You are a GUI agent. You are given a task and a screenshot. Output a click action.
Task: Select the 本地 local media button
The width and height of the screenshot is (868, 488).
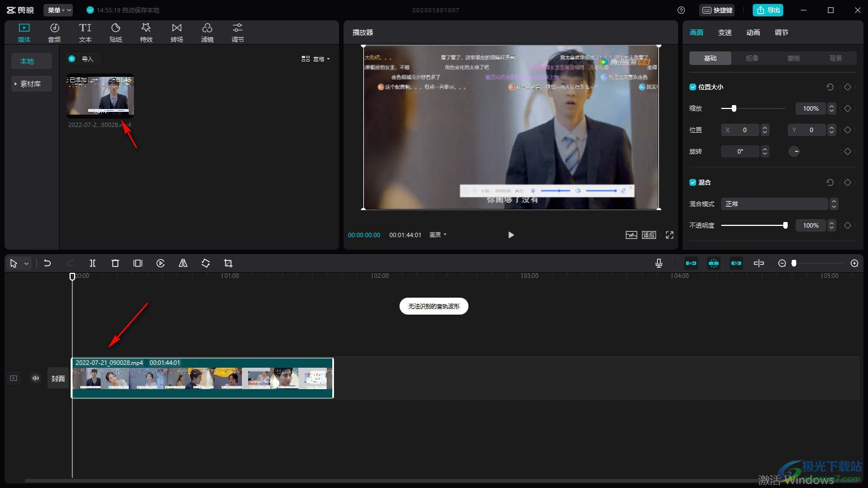tap(32, 61)
